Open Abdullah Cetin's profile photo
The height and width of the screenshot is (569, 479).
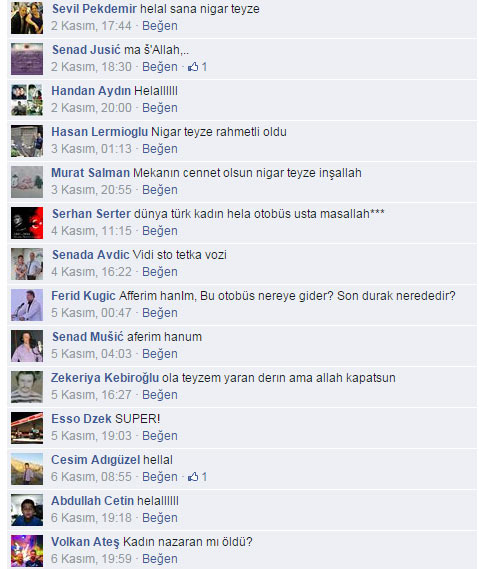click(x=27, y=510)
